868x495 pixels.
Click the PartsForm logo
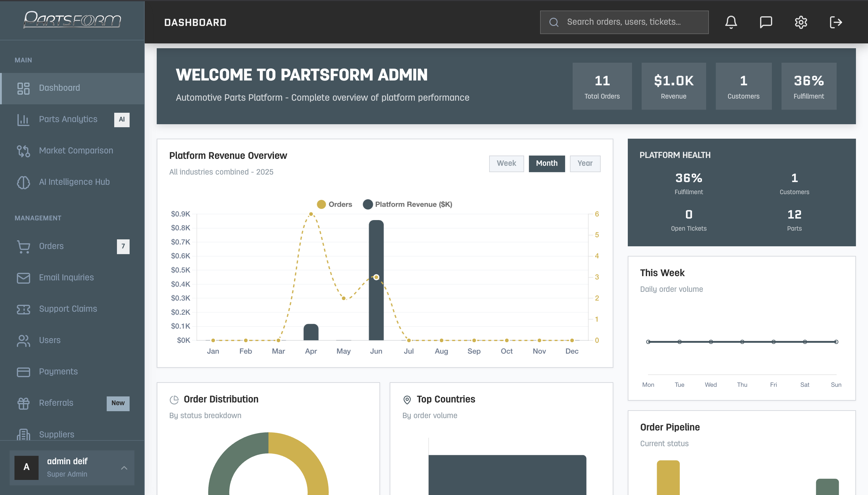(x=72, y=19)
